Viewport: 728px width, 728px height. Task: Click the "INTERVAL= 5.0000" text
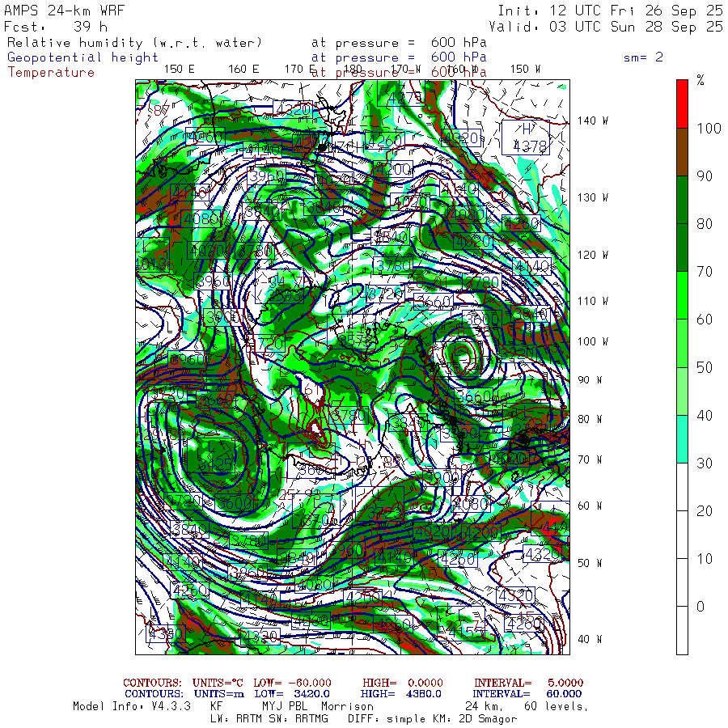click(528, 683)
